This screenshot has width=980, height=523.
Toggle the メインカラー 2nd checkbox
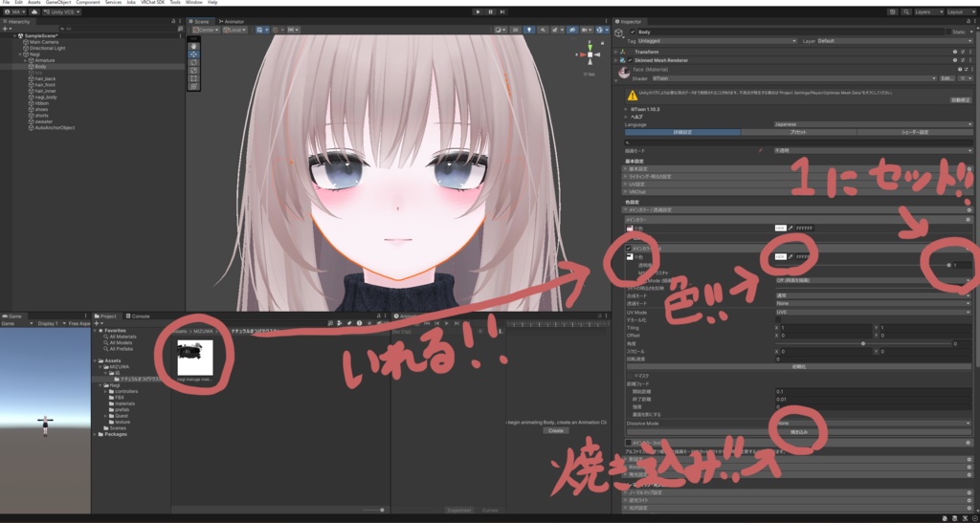pos(629,249)
